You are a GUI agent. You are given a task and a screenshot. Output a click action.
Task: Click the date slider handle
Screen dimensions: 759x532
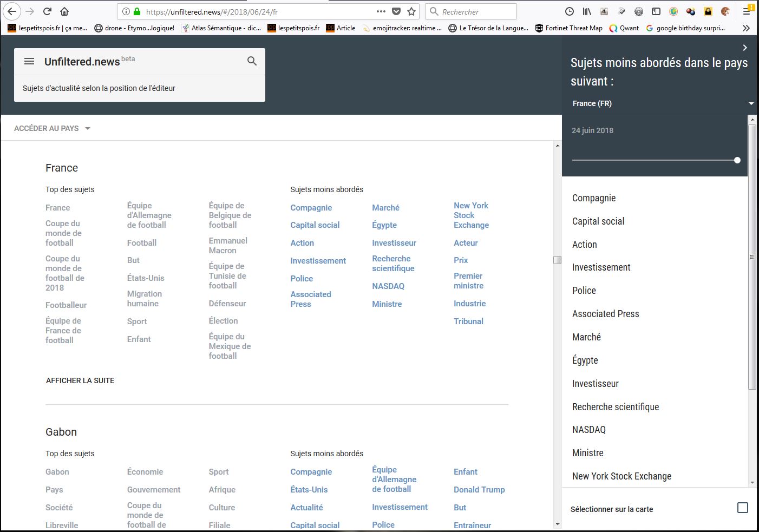(x=737, y=160)
